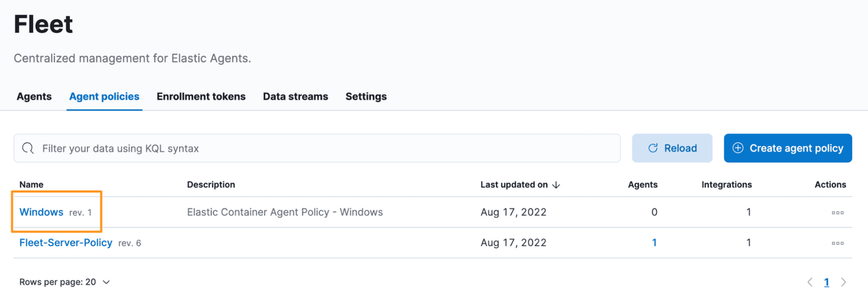Viewport: 868px width, 307px height.
Task: Select the Data streams tab
Action: point(295,97)
